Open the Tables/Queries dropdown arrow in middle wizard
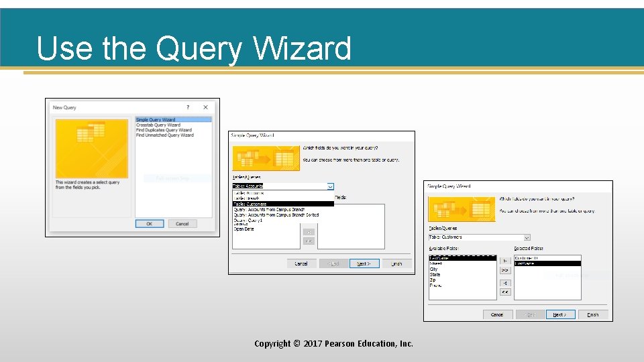644x362 pixels. [x=330, y=186]
